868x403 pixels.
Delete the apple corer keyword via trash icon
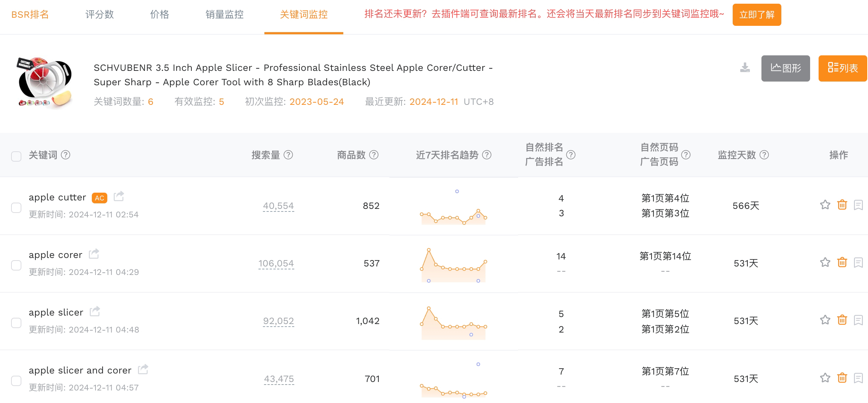(x=842, y=262)
